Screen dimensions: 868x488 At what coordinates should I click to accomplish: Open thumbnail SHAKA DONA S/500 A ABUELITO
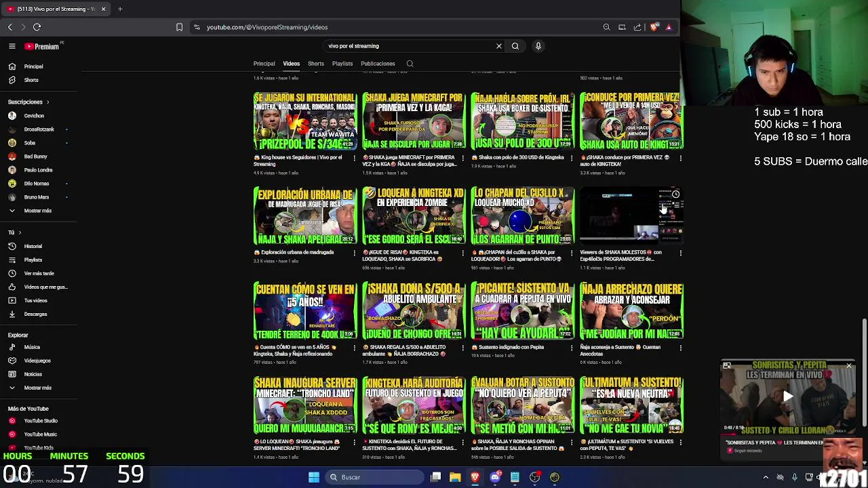coord(414,311)
